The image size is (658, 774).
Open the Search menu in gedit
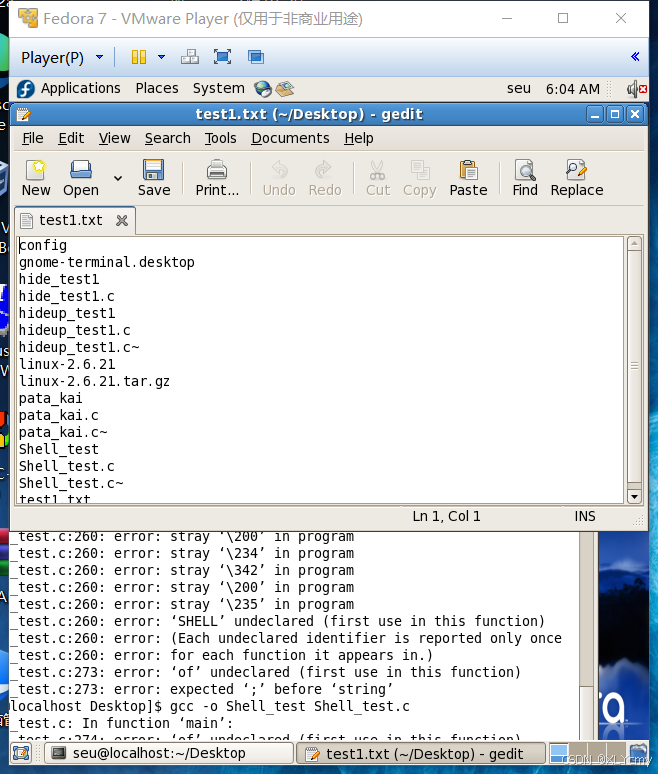167,138
